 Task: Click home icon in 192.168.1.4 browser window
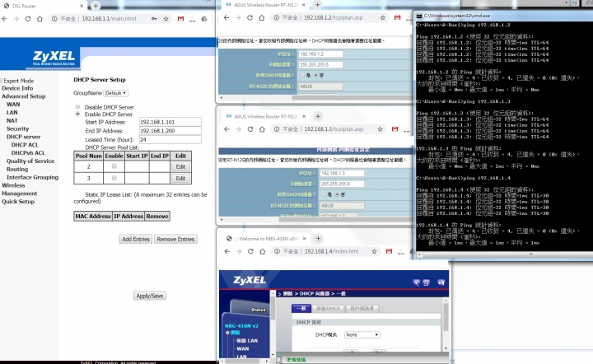point(262,251)
